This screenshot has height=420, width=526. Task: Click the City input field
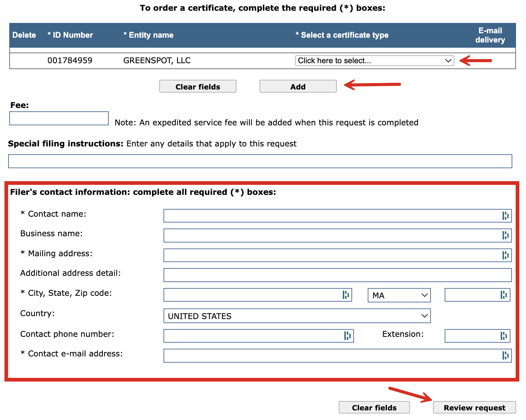pos(257,295)
